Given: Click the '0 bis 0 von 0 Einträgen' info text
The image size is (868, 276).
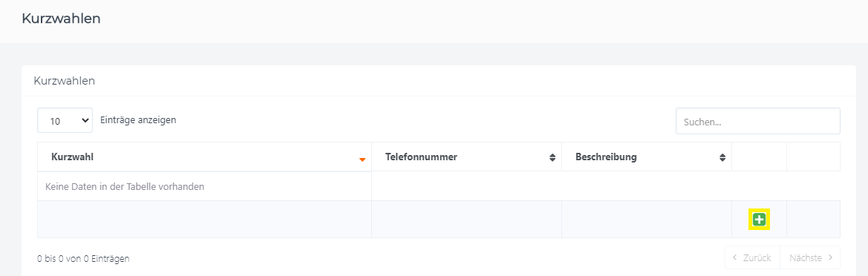Looking at the screenshot, I should [84, 258].
